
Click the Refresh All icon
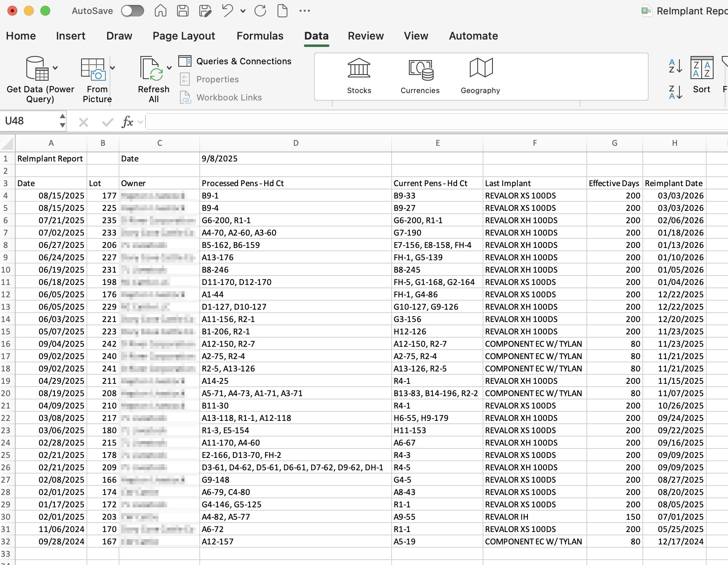[x=151, y=69]
